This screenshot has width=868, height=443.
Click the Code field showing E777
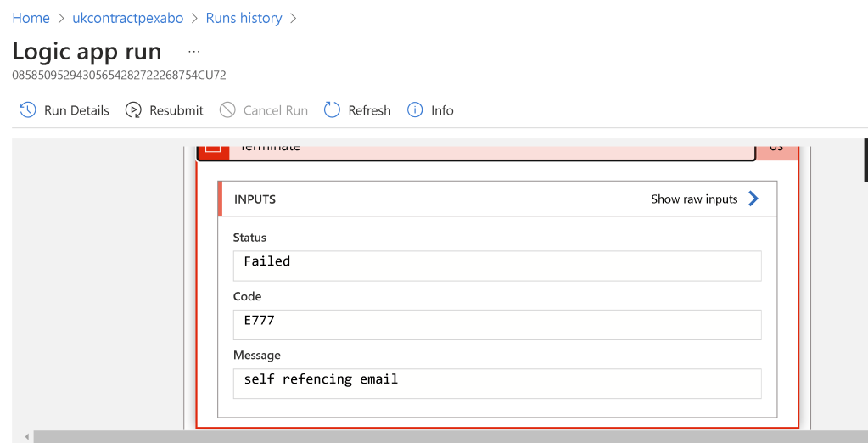(497, 324)
